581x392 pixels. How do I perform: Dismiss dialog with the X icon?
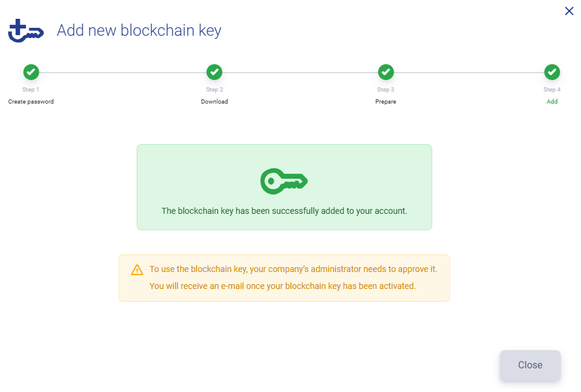click(x=569, y=11)
